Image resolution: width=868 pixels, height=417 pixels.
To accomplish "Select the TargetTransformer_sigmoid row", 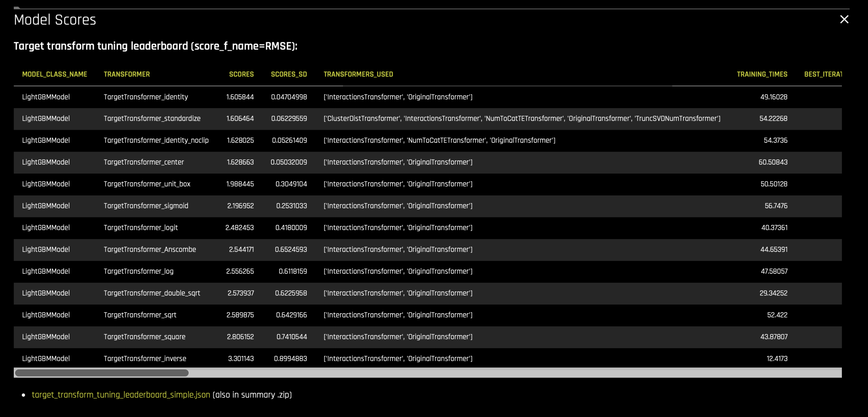I will 236,206.
